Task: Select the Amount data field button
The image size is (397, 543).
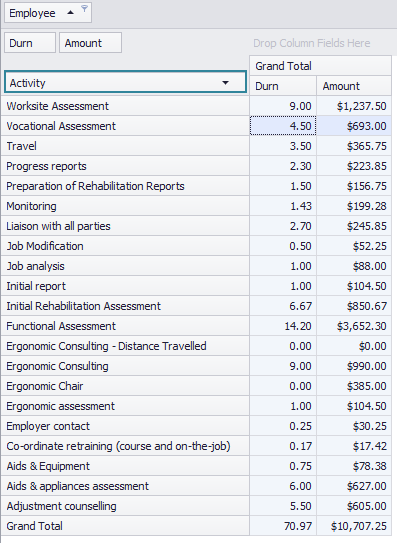Action: coord(90,43)
